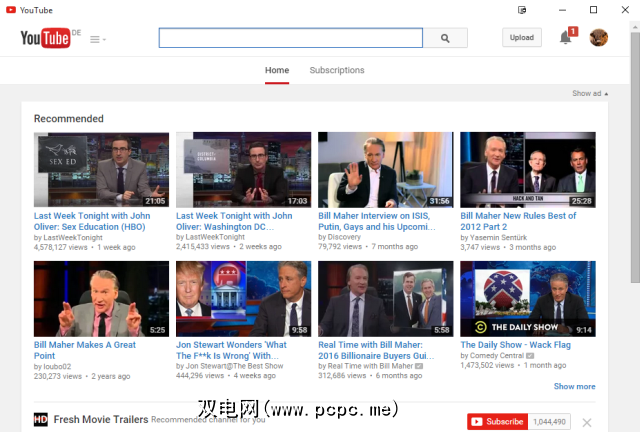
Task: Click title Bill Maher New Rules Best of 2012 Part 2
Action: click(518, 221)
